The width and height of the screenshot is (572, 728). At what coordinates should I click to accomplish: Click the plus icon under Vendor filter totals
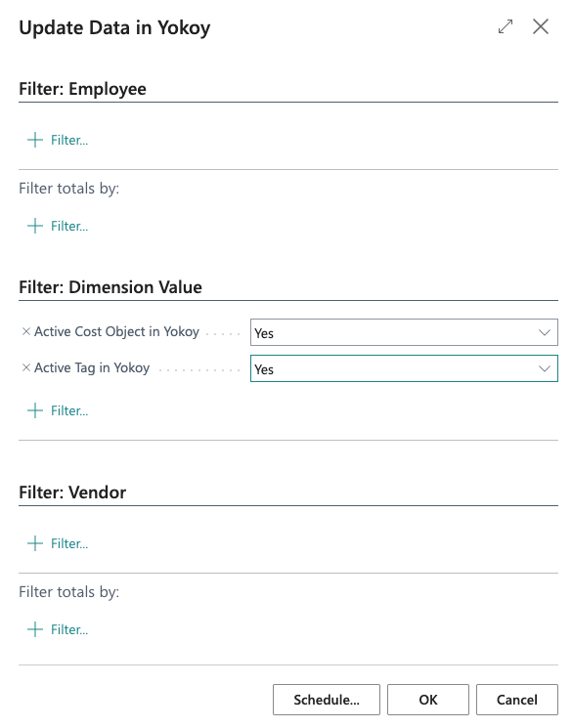(35, 629)
